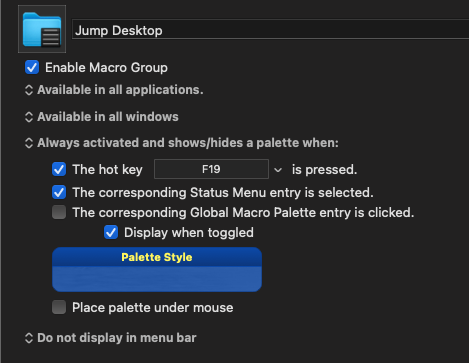Uncheck 'The hot key' checkbox
This screenshot has width=469, height=363.
point(59,169)
